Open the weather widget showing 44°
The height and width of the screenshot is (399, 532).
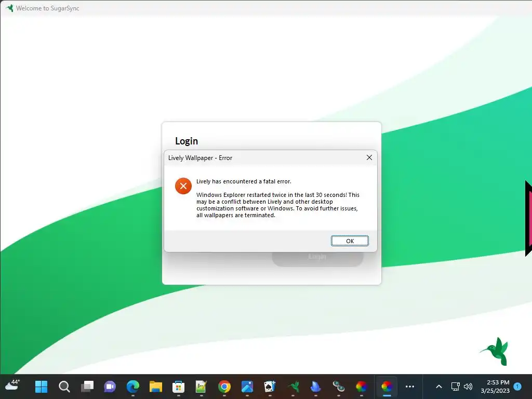pos(12,386)
